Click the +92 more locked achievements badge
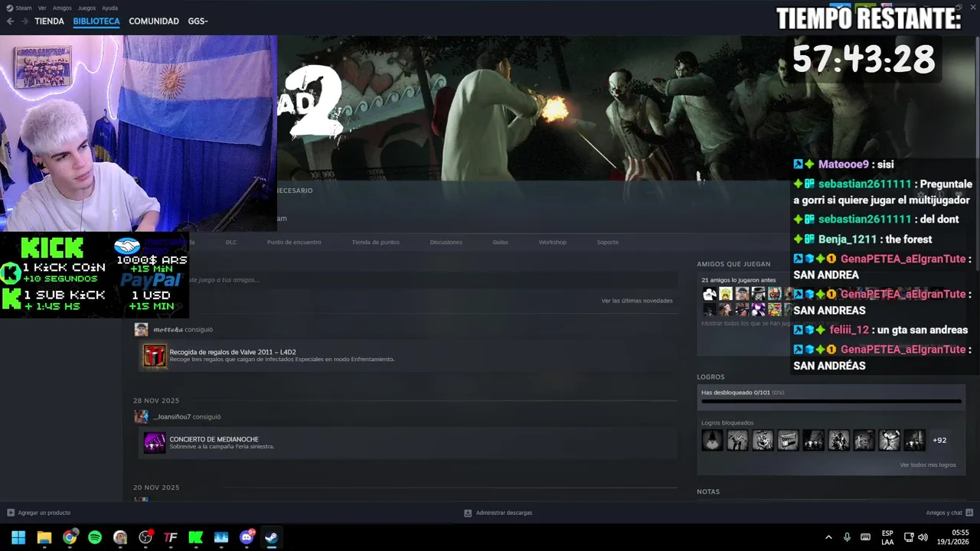980x551 pixels. click(x=939, y=440)
